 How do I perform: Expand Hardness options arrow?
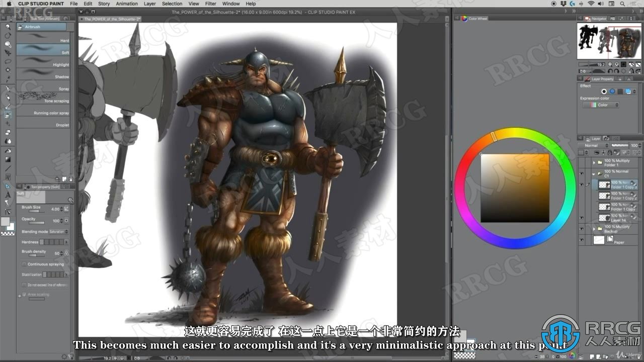click(67, 242)
